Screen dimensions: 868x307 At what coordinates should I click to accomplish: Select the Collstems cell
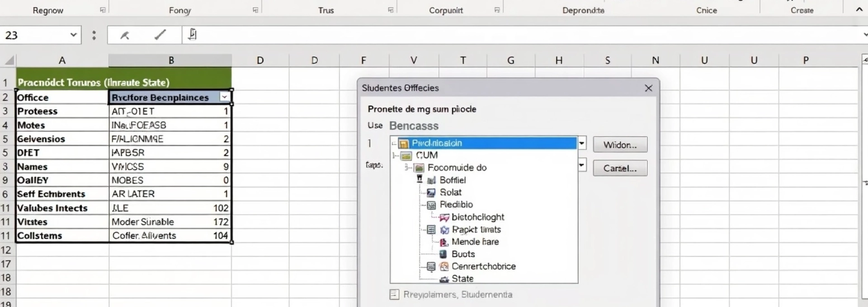[x=62, y=235]
